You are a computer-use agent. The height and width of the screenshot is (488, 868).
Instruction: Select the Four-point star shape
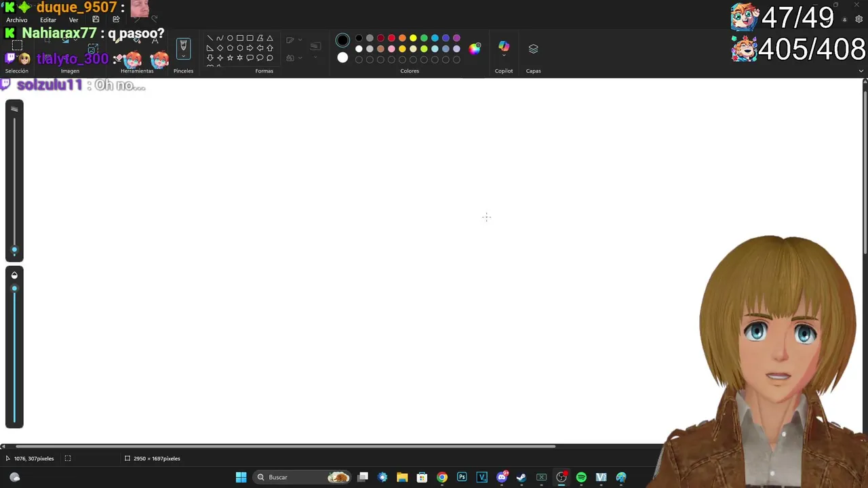tap(220, 58)
